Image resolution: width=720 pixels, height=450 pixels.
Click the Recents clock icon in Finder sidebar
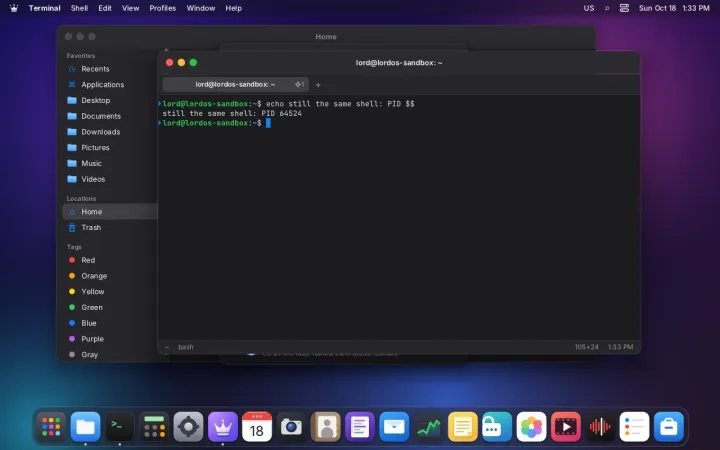(x=72, y=69)
